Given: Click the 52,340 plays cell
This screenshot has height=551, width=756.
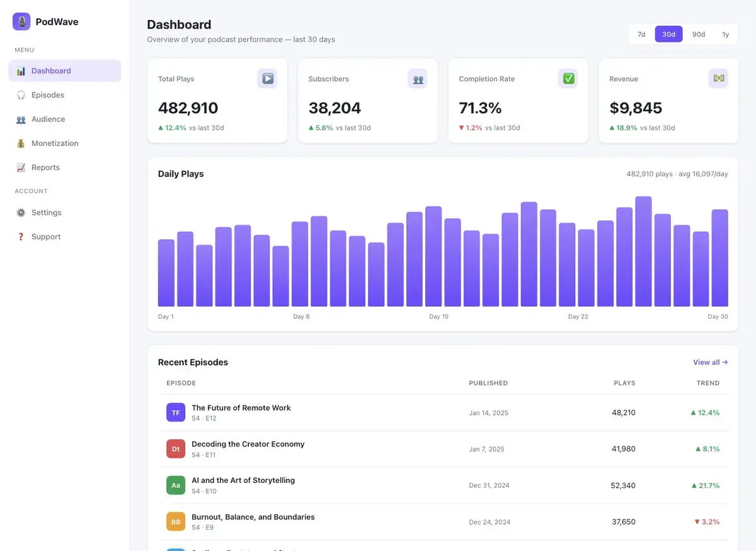Looking at the screenshot, I should point(624,486).
